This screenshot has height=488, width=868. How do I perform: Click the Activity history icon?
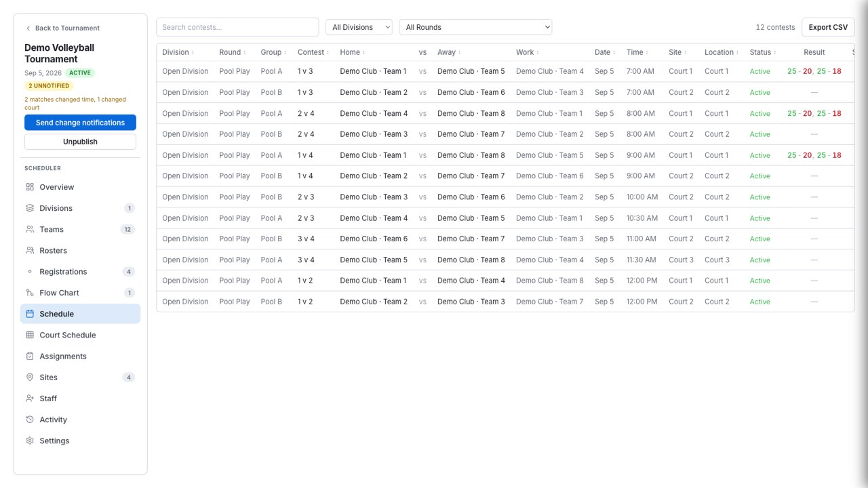coord(30,420)
